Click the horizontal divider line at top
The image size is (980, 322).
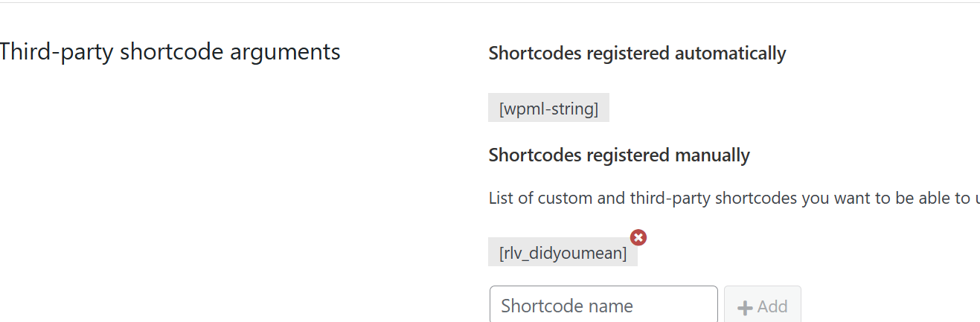pyautogui.click(x=490, y=3)
